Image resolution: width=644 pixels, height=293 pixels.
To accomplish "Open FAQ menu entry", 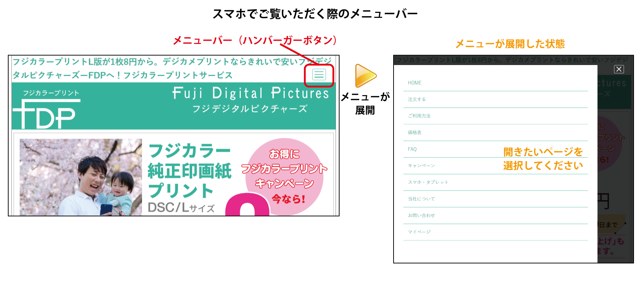I will tap(496, 149).
